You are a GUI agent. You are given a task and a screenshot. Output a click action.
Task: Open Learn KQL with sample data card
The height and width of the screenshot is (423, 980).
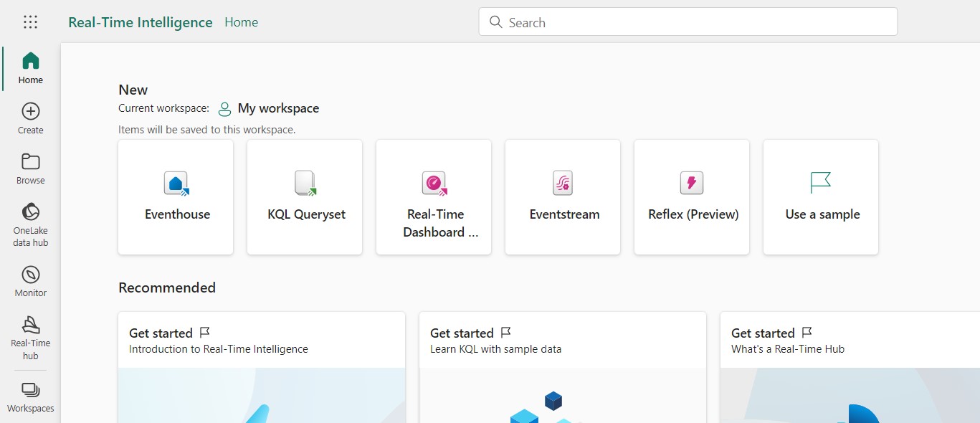(563, 366)
